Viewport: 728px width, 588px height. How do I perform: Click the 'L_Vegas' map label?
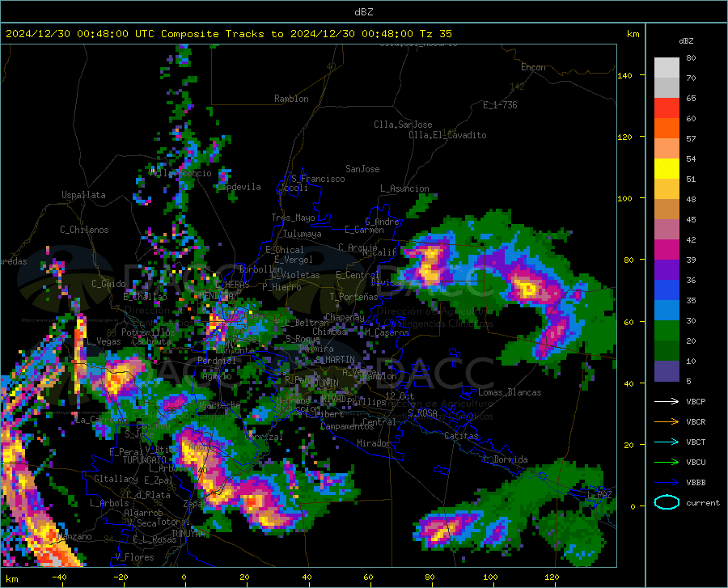104,341
